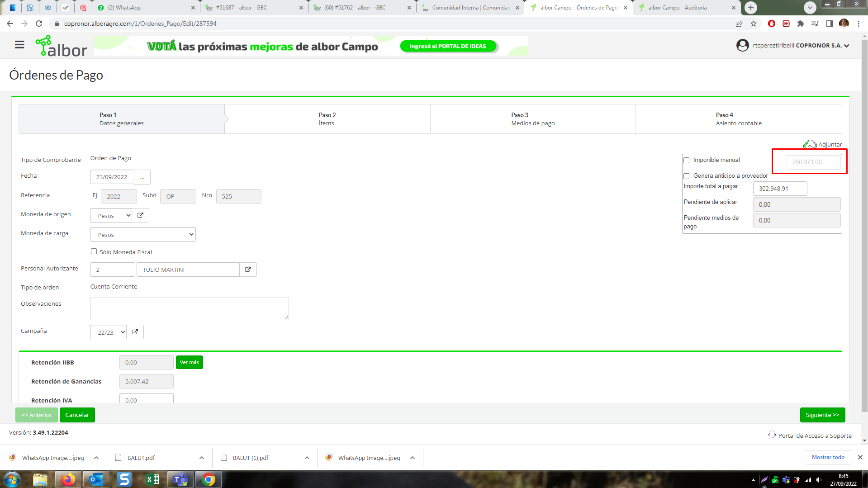Click the share page icon in address bar
Image resolution: width=868 pixels, height=488 pixels.
coord(739,24)
